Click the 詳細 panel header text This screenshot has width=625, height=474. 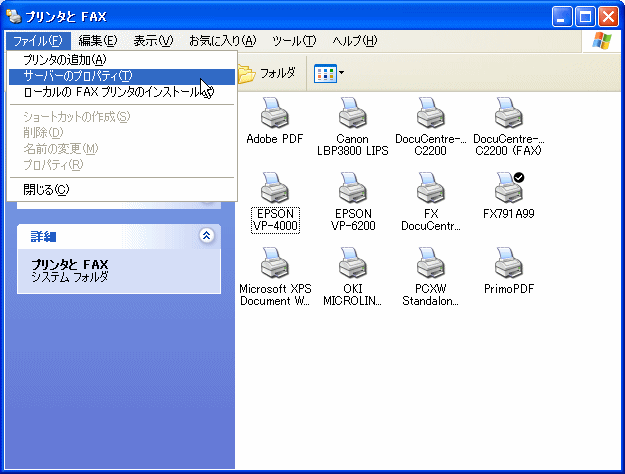pyautogui.click(x=43, y=236)
